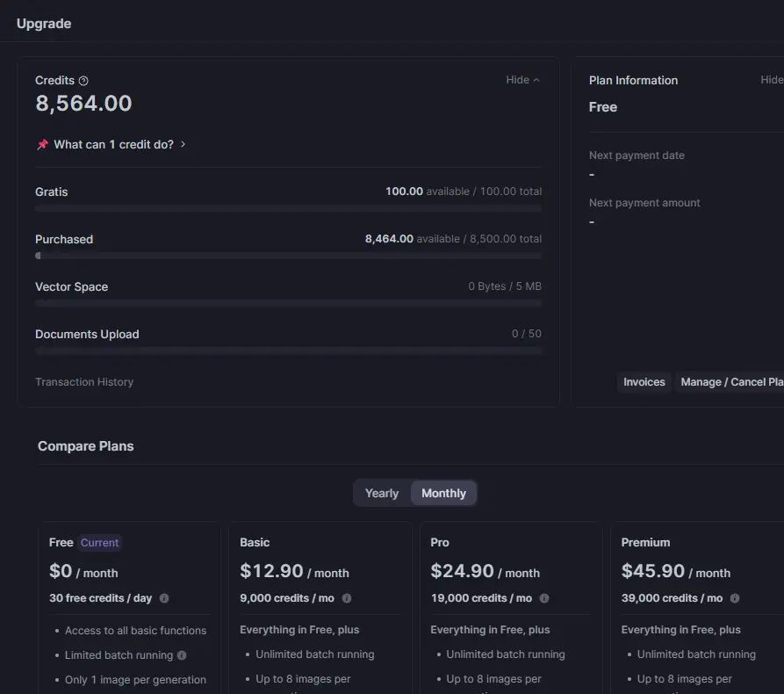Click Next payment date label

(x=637, y=155)
